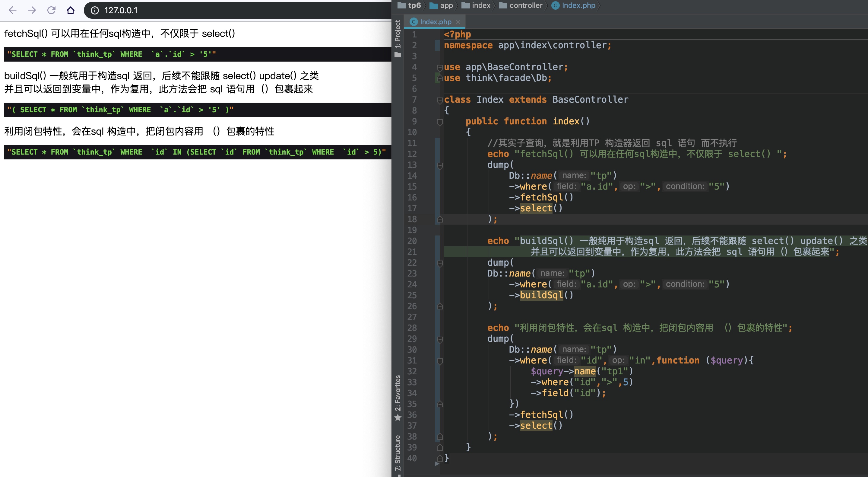
Task: Click the fold end marker at line 26
Action: pyautogui.click(x=440, y=307)
